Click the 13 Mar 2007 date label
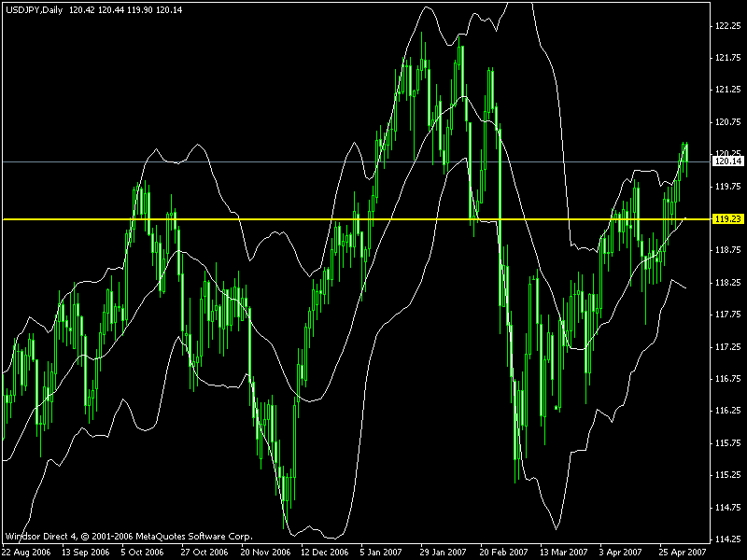 pos(564,553)
